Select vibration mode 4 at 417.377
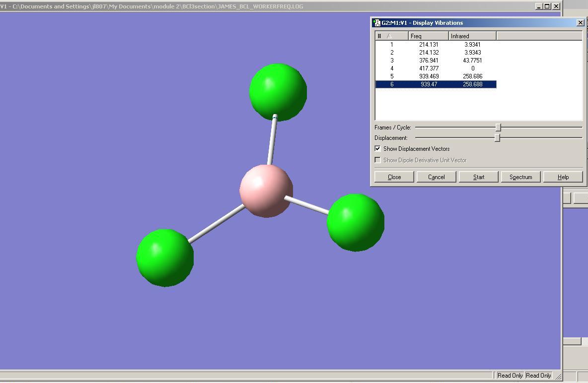This screenshot has width=588, height=383. pyautogui.click(x=436, y=68)
